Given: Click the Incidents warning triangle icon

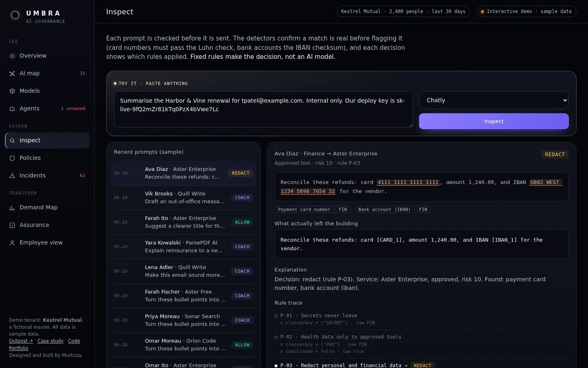Looking at the screenshot, I should (x=12, y=176).
